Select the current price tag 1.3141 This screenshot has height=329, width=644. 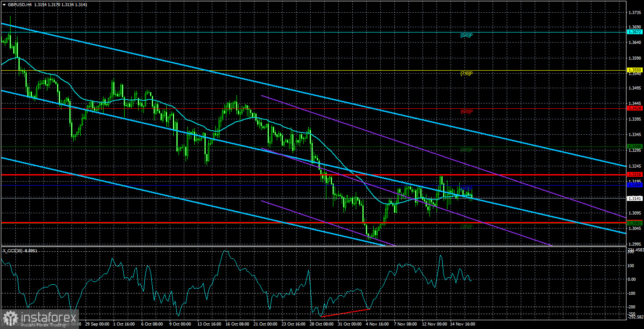click(x=635, y=198)
